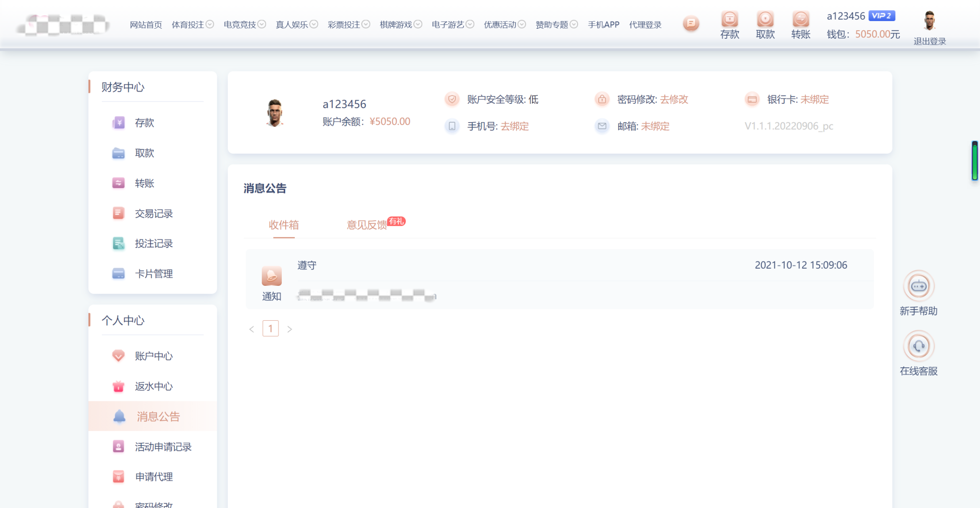Screen dimensions: 980x508
Task: Click the deposit icon in top header
Action: pos(729,20)
